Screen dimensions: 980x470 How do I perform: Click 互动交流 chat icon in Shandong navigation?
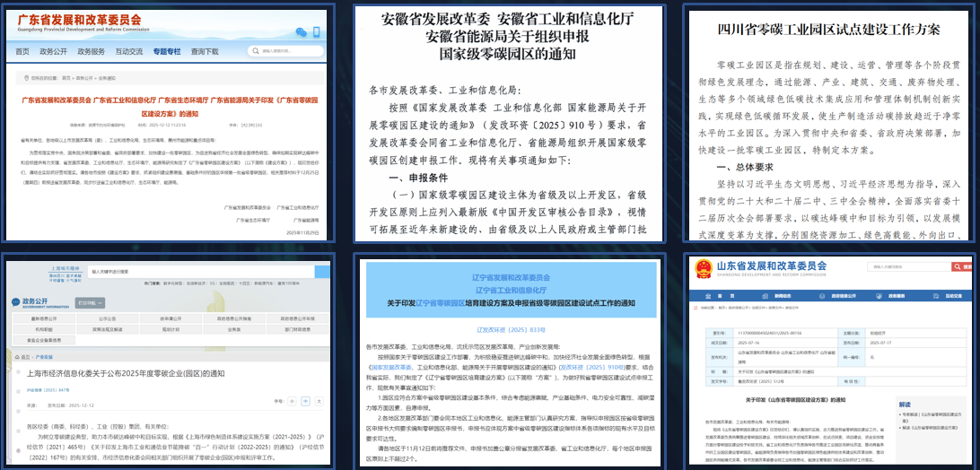(x=936, y=296)
